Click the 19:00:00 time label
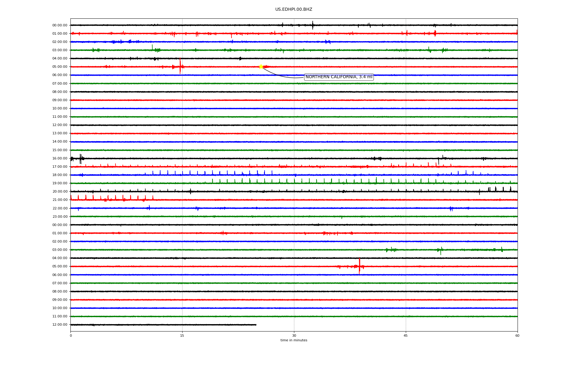Viewport: 588px width, 368px height. point(60,183)
